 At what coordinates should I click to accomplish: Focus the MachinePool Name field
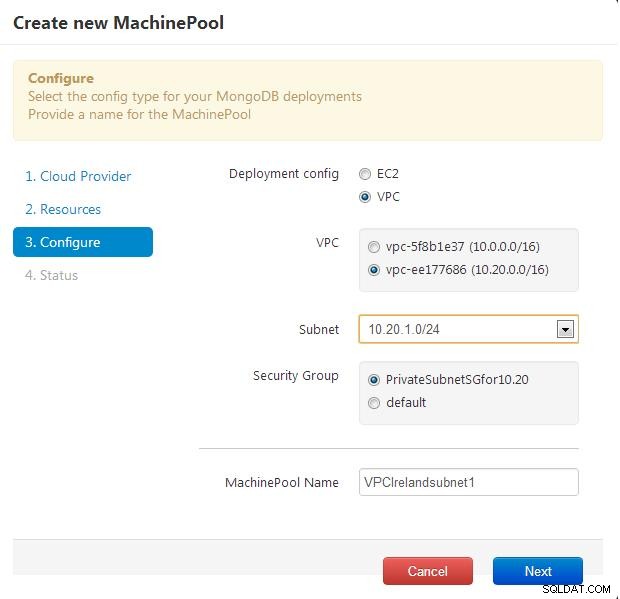click(469, 482)
